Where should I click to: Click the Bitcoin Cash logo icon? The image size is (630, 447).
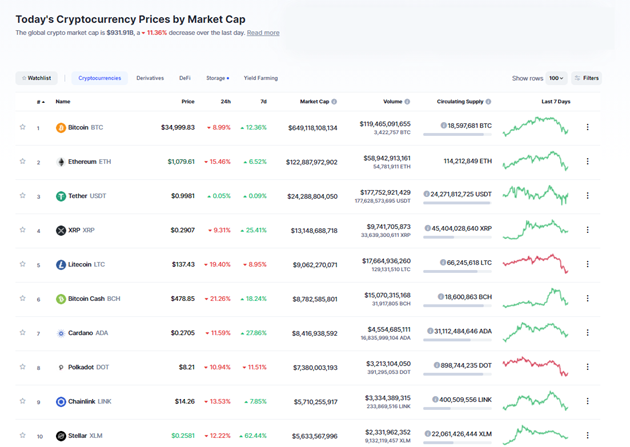point(61,299)
